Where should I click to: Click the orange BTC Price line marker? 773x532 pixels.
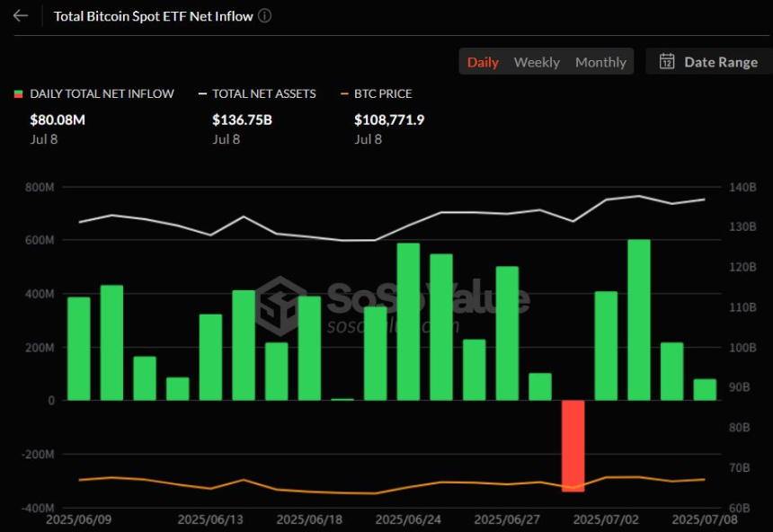tap(344, 94)
